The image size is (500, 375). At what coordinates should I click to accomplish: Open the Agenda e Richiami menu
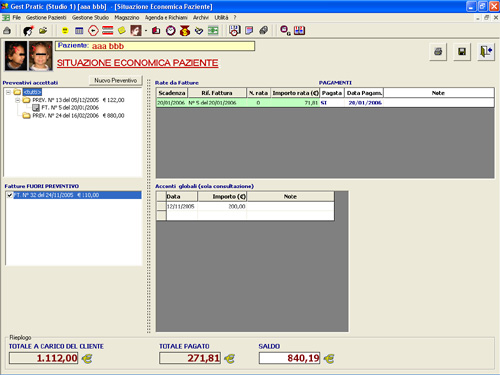(x=166, y=18)
